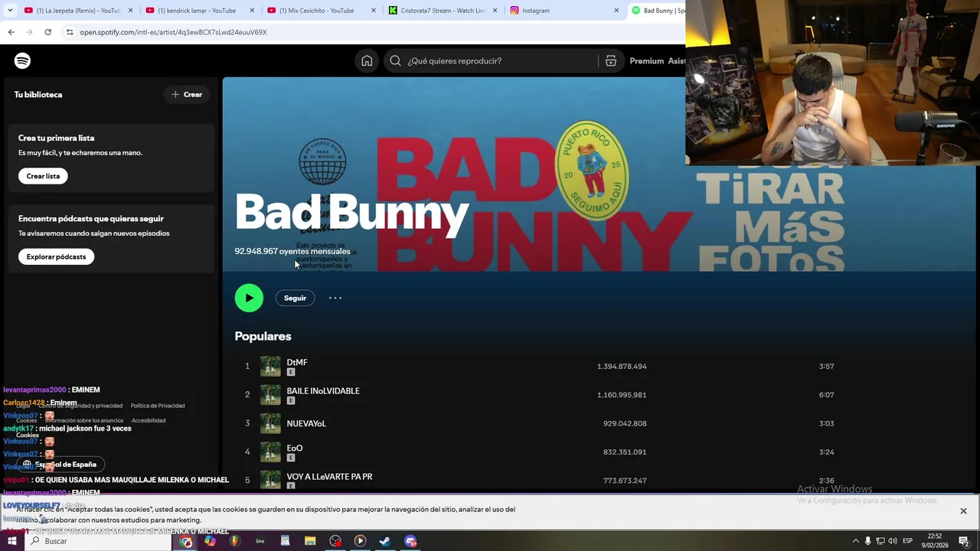Click the microphone icon in system tray
This screenshot has height=551, width=980.
[867, 541]
